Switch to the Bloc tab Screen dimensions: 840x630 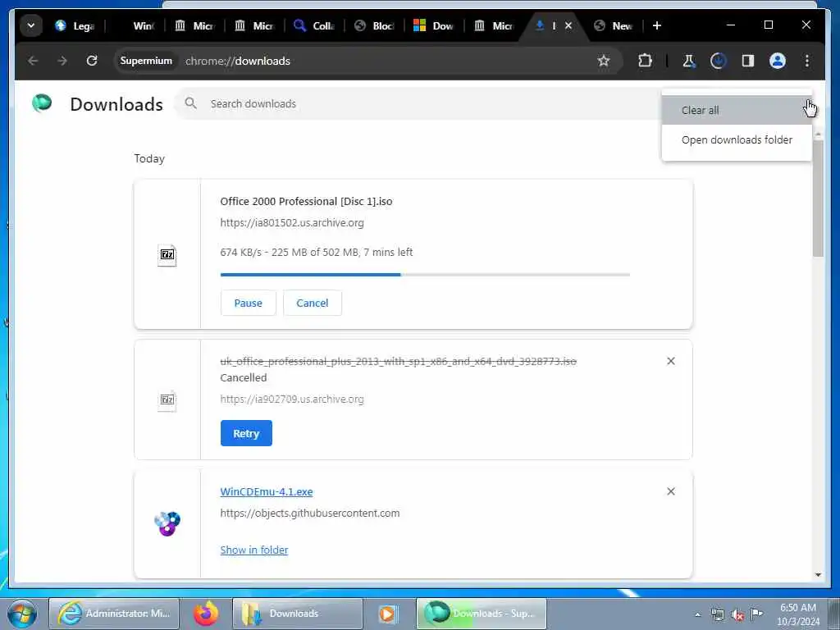coord(374,25)
